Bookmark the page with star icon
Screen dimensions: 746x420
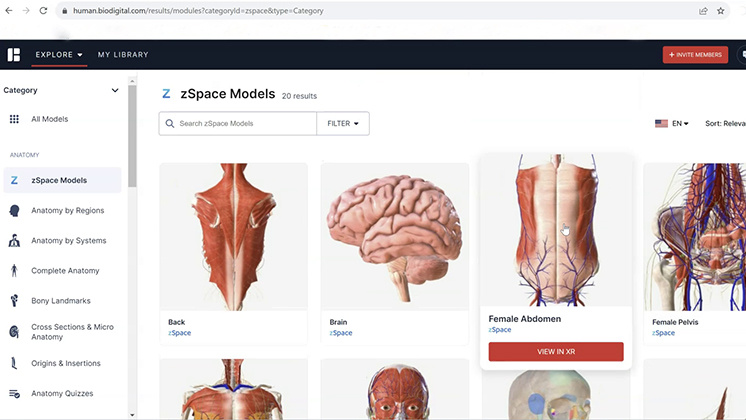pos(720,10)
